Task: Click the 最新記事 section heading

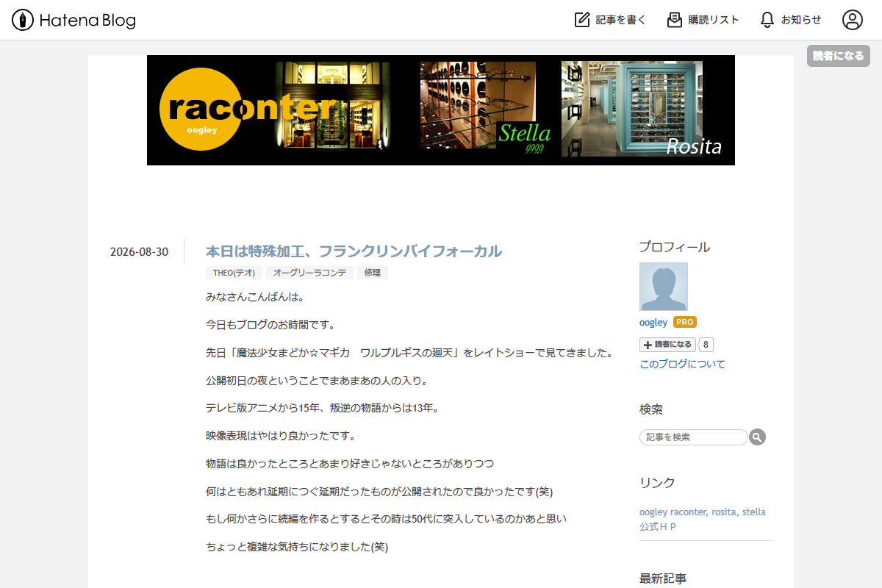Action: click(x=663, y=578)
